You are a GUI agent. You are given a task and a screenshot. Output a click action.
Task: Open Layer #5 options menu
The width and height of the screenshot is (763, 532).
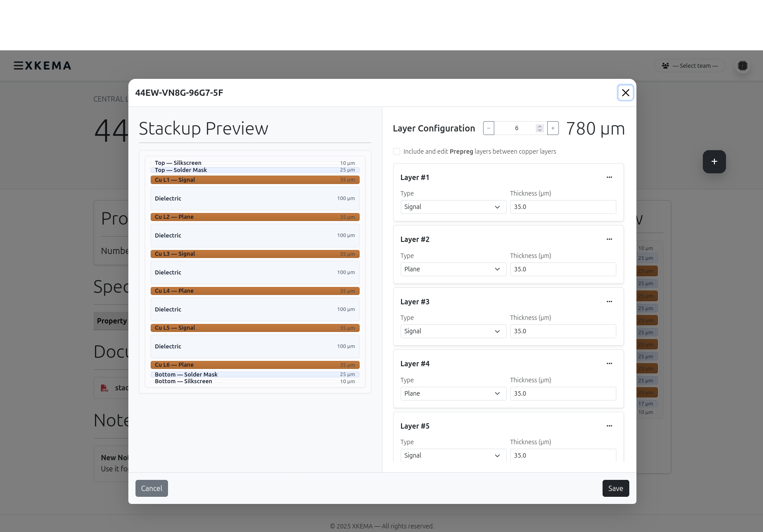pyautogui.click(x=609, y=426)
